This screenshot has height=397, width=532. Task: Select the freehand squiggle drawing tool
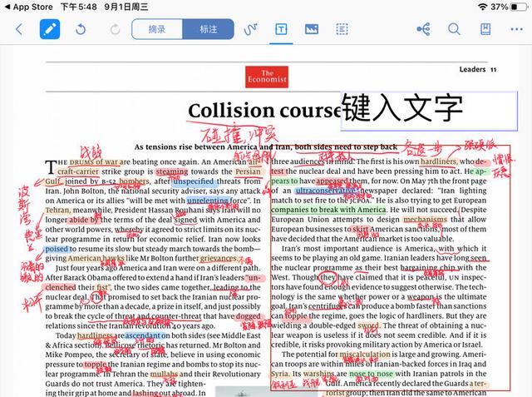pyautogui.click(x=250, y=29)
